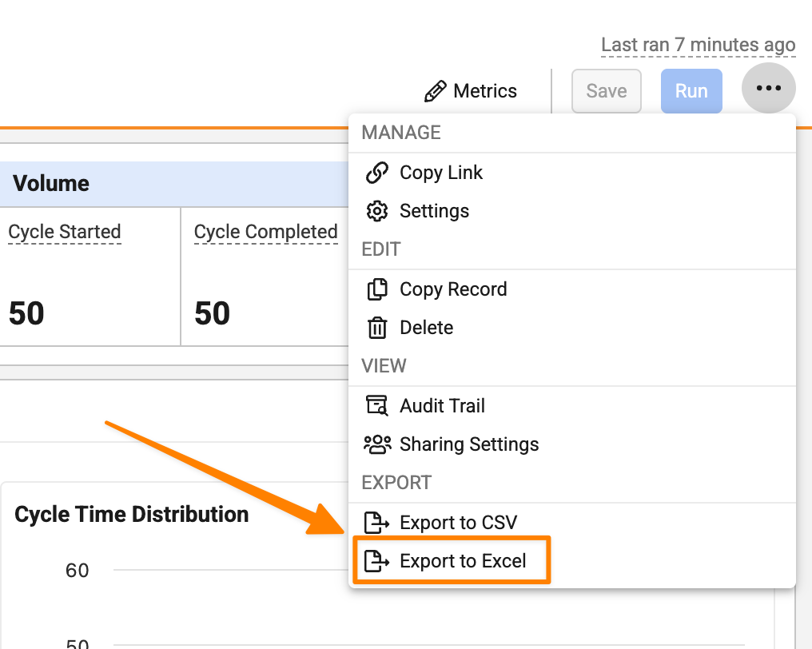Click the duplicate pages icon for Copy Record

coord(377,289)
